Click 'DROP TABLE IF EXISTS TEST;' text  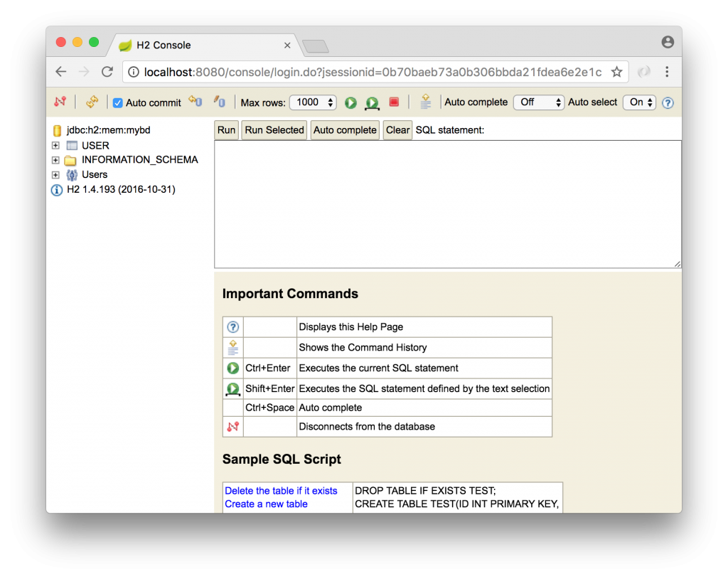425,491
